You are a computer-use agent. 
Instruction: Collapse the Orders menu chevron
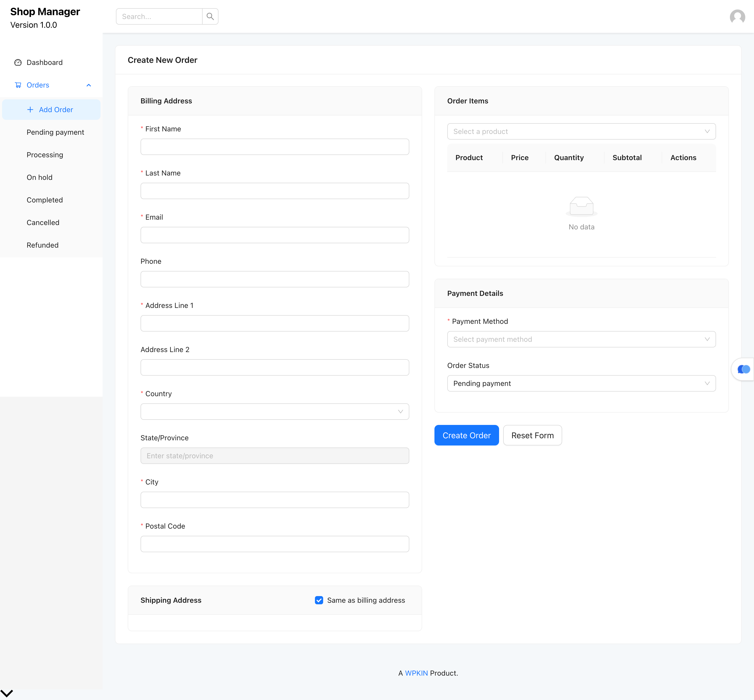click(88, 85)
